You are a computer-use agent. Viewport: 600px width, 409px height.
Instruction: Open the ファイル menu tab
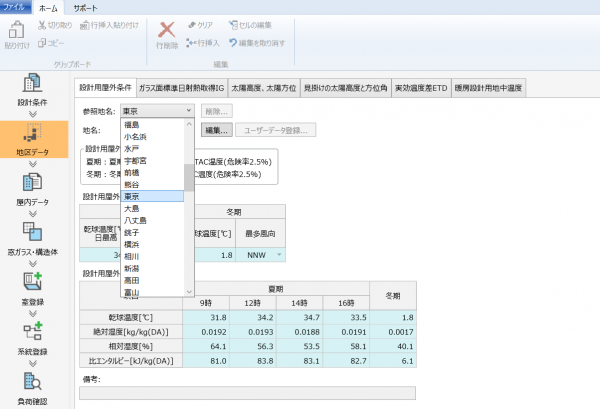click(15, 7)
